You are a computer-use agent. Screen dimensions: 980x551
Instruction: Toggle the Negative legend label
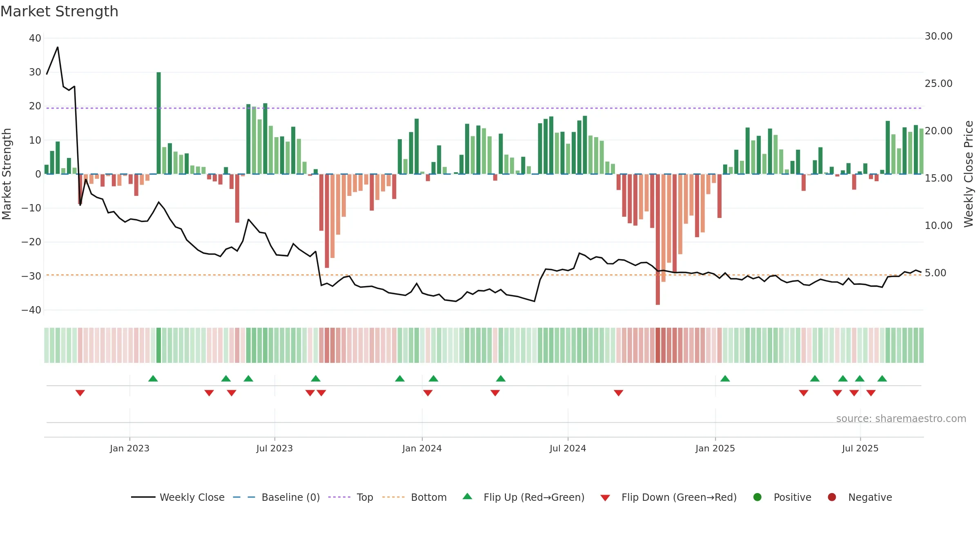click(870, 498)
